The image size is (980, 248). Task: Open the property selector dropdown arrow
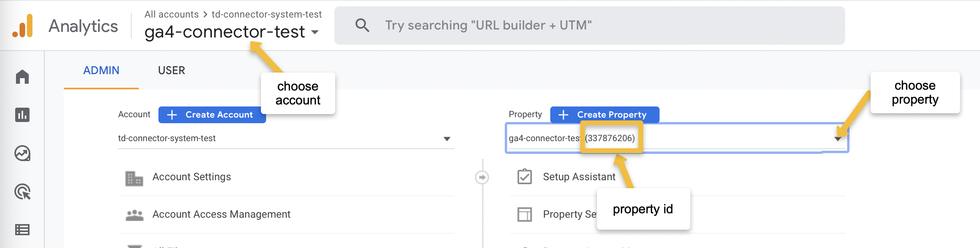(x=838, y=139)
